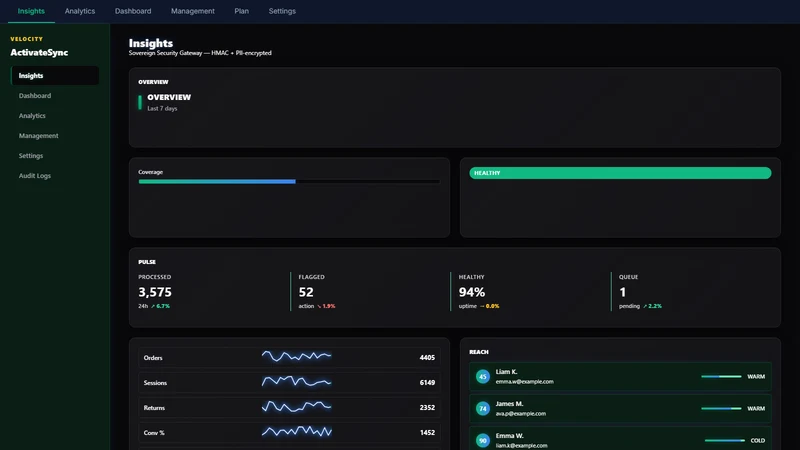Click the Orders value 4405
800x450 pixels.
427,358
